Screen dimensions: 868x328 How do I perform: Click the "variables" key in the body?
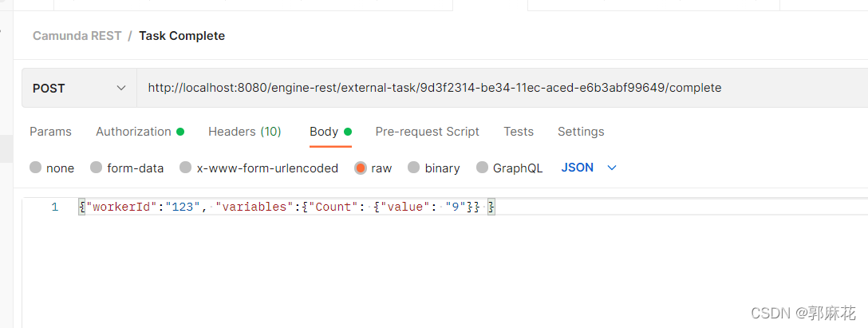pyautogui.click(x=254, y=207)
